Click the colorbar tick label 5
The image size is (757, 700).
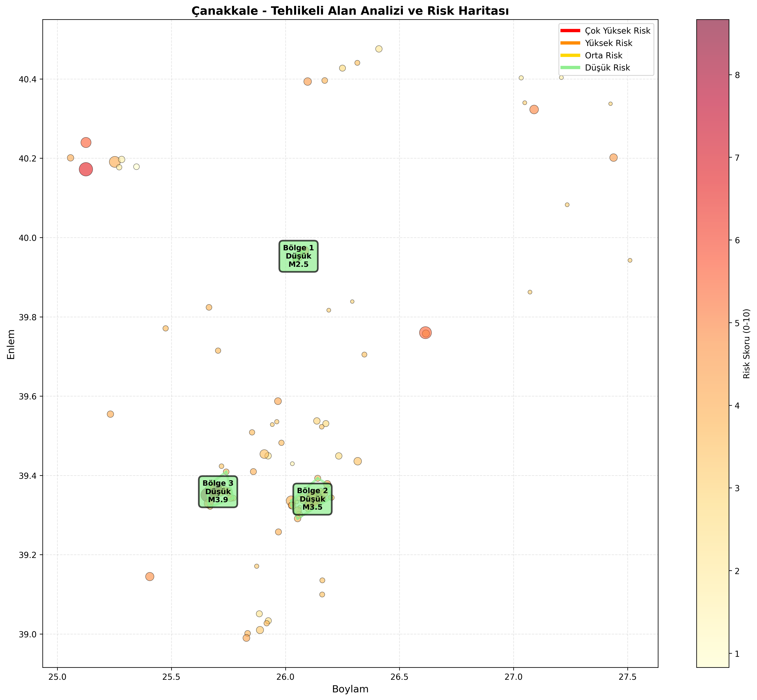[x=737, y=323]
